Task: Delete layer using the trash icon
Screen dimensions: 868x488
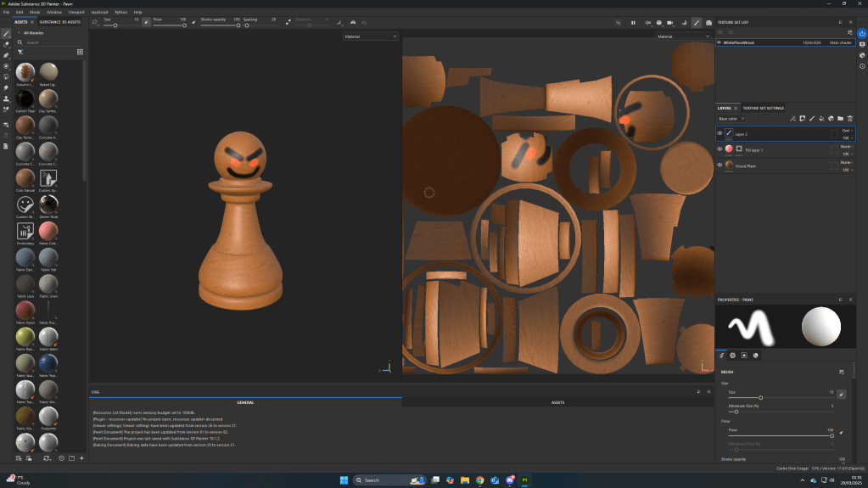Action: [x=850, y=119]
